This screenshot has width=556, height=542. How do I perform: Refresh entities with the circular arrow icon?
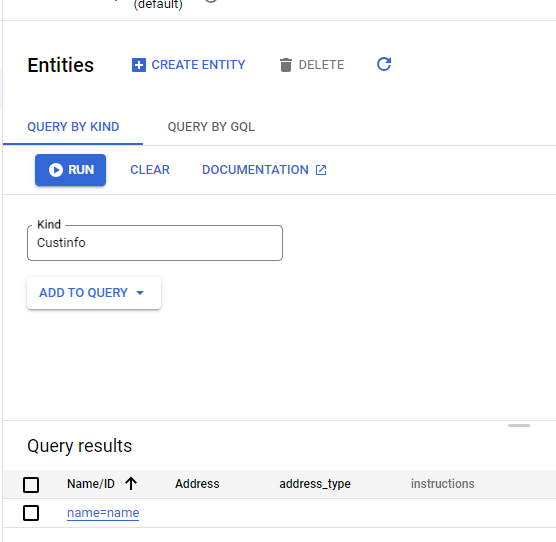[x=384, y=64]
